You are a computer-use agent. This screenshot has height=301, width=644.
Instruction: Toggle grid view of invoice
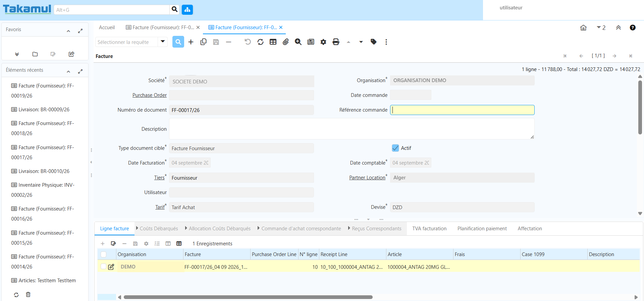click(x=273, y=42)
